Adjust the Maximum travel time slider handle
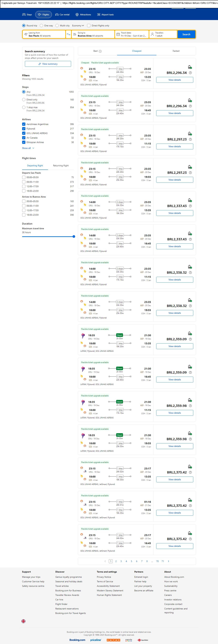This screenshot has height=644, width=218. click(x=74, y=236)
